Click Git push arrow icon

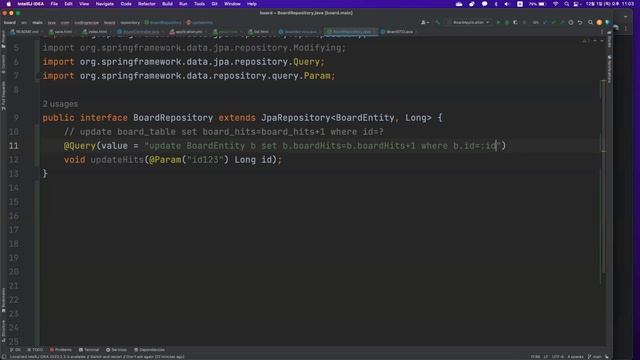[562, 22]
